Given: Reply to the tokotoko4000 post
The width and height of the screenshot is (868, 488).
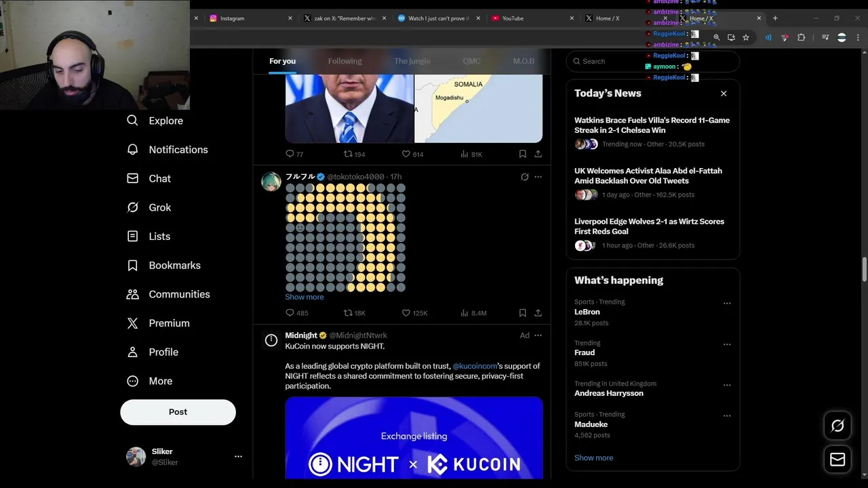Looking at the screenshot, I should (x=296, y=313).
